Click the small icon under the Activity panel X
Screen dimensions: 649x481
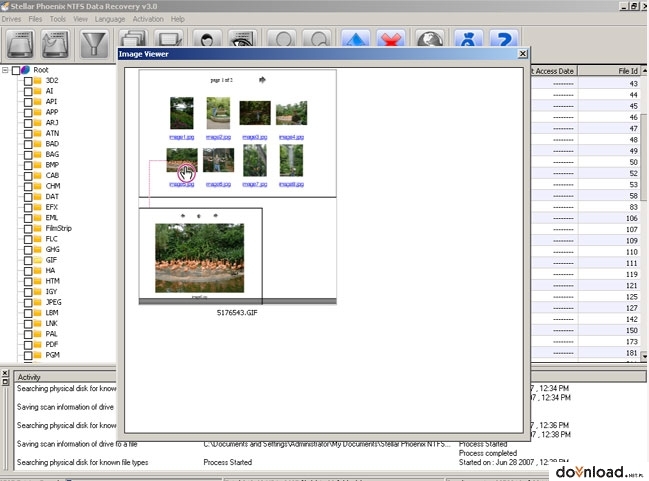pos(5,381)
